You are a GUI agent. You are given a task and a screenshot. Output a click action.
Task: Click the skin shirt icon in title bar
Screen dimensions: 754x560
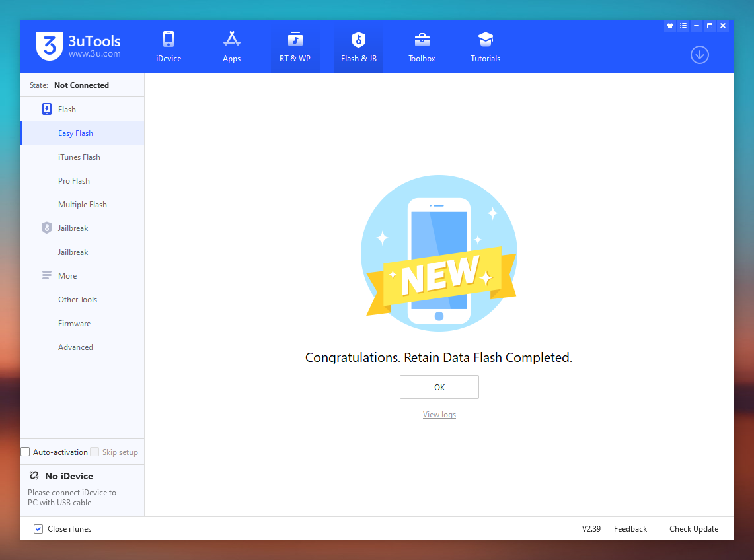click(669, 26)
